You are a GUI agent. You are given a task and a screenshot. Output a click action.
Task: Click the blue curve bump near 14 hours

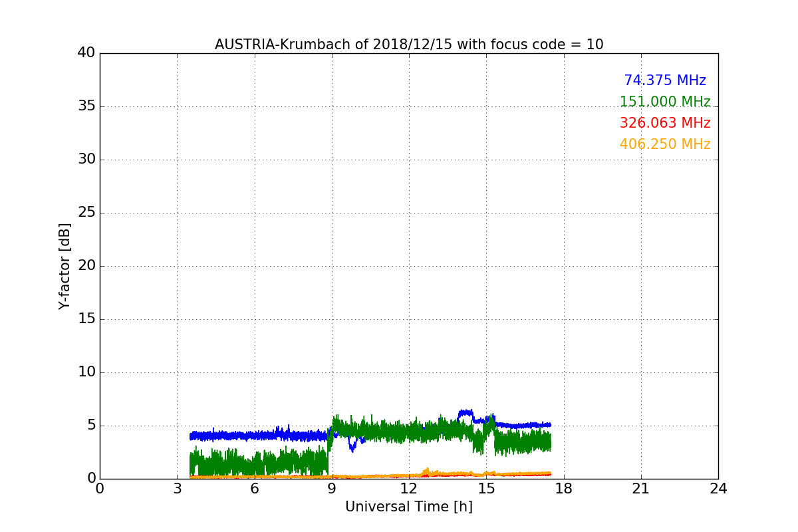pos(465,414)
